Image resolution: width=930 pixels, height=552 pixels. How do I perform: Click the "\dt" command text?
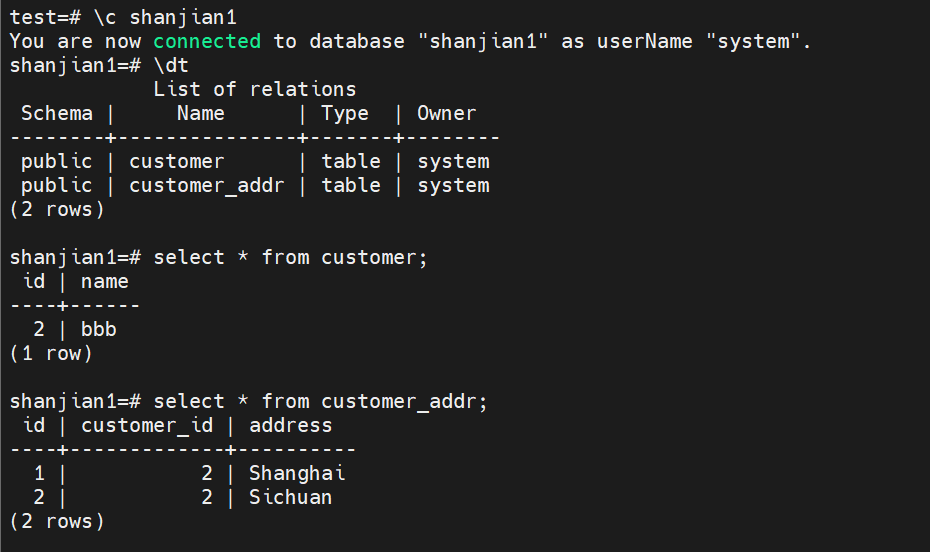[170, 65]
